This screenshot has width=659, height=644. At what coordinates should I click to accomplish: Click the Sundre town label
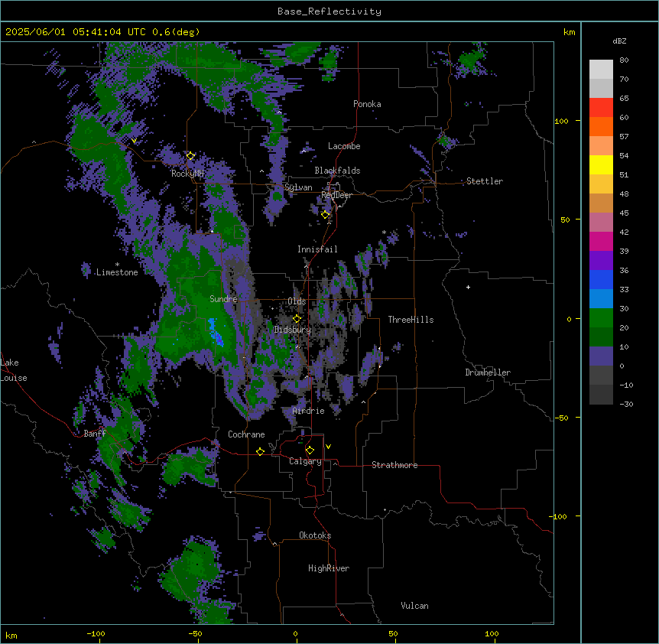coord(223,299)
